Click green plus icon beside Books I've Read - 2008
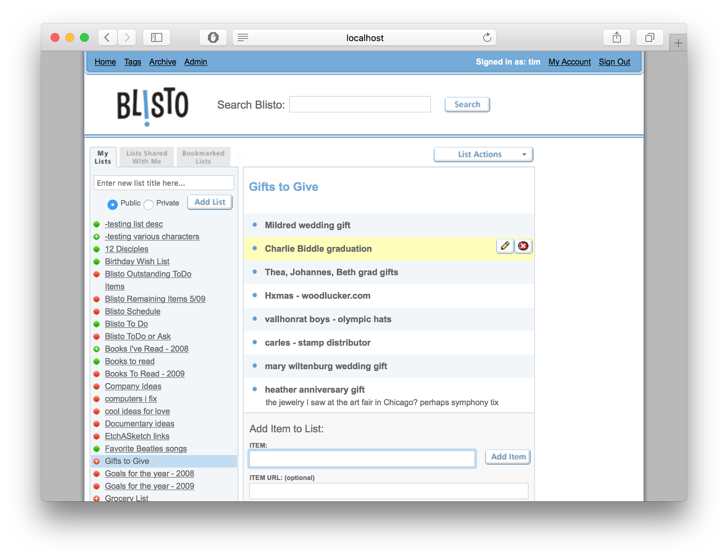The height and width of the screenshot is (560, 728). [x=97, y=349]
